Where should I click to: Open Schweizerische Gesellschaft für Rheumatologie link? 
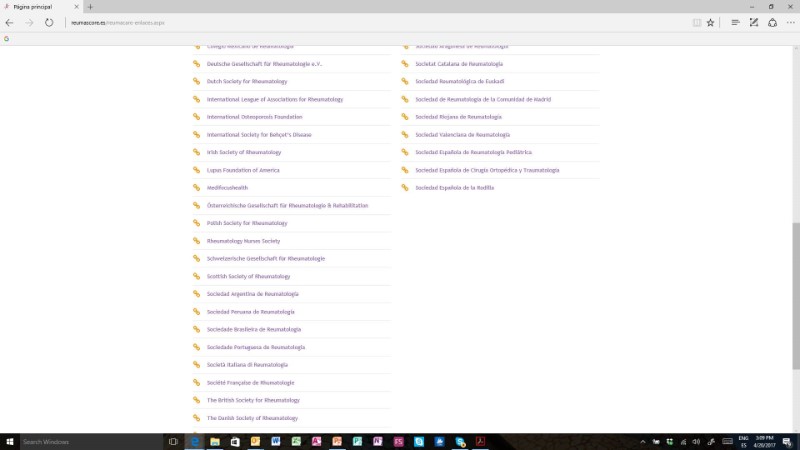click(266, 259)
